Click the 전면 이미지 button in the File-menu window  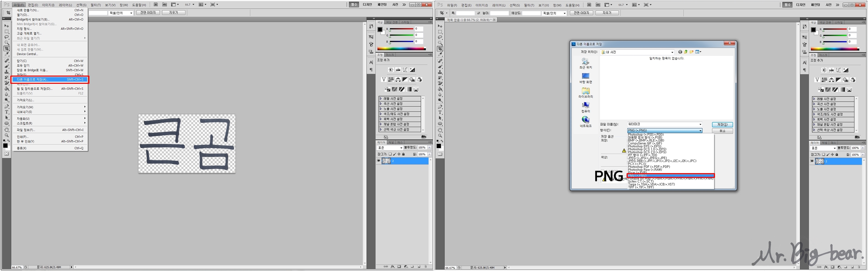(x=148, y=13)
